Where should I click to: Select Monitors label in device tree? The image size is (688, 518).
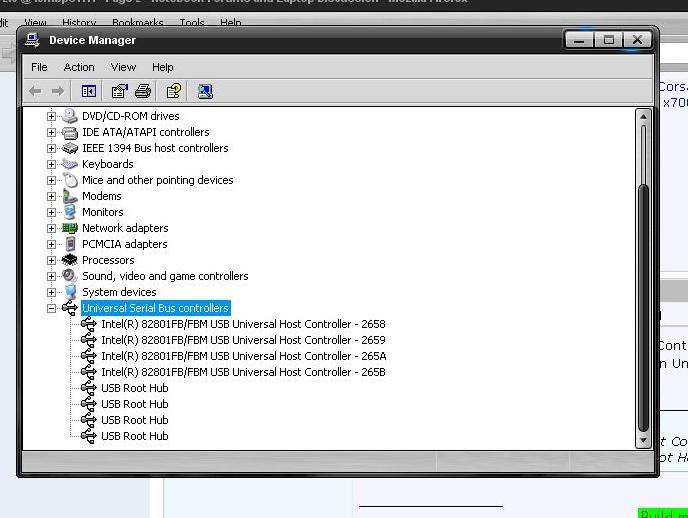click(x=103, y=212)
